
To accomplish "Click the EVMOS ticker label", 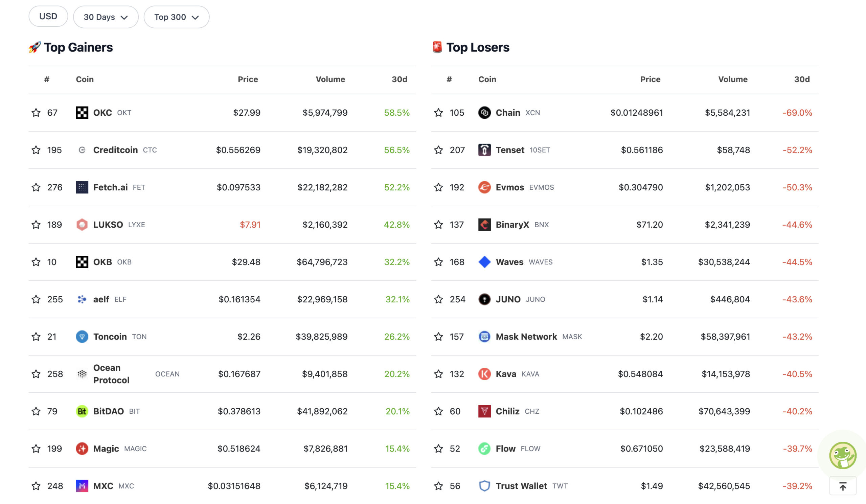I will coord(541,187).
